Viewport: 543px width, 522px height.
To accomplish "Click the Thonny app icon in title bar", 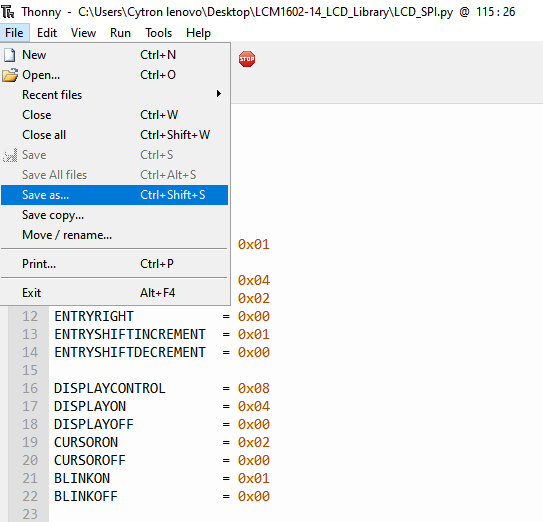I will click(x=8, y=12).
